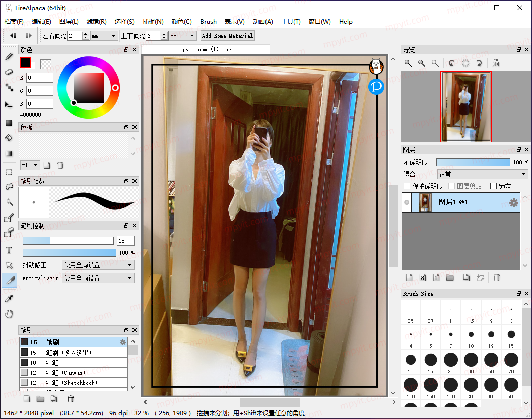Select the Bucket fill tool
The width and height of the screenshot is (532, 419).
pos(9,138)
